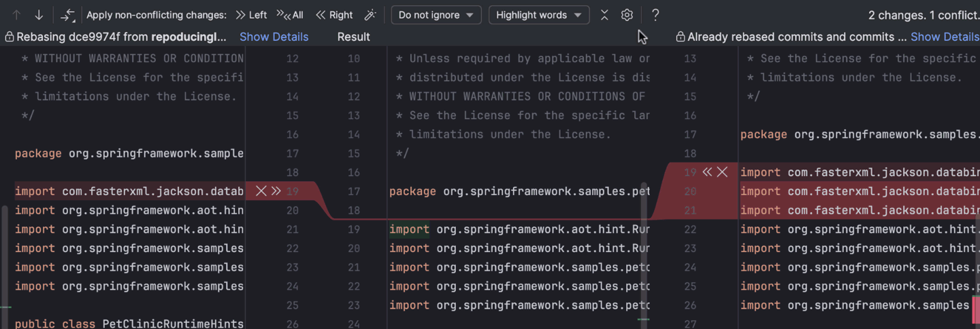Open the 'Do not ignore' dropdown
Screen dimensions: 980x329
point(436,15)
